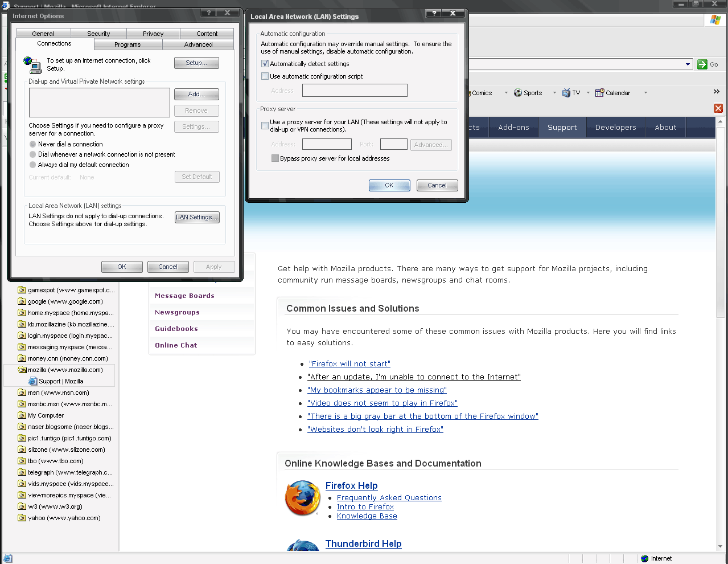Screen dimensions: 728x564
Task: Click the mozilla history folder icon
Action: click(22, 370)
